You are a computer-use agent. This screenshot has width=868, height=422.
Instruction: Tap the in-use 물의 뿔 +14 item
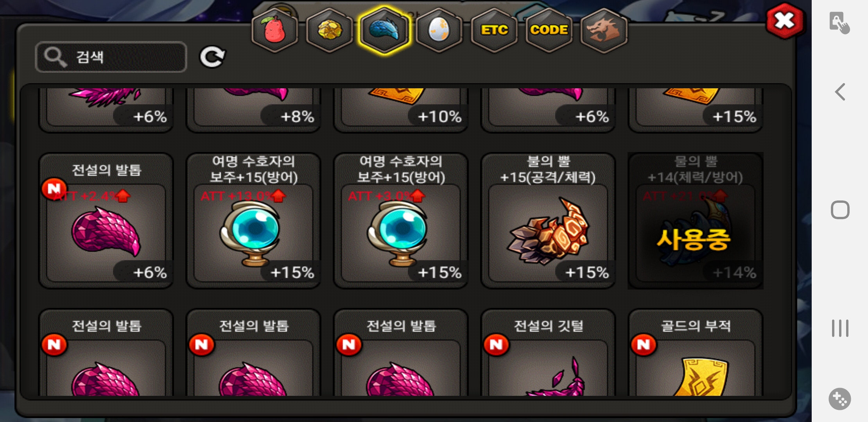(x=696, y=221)
